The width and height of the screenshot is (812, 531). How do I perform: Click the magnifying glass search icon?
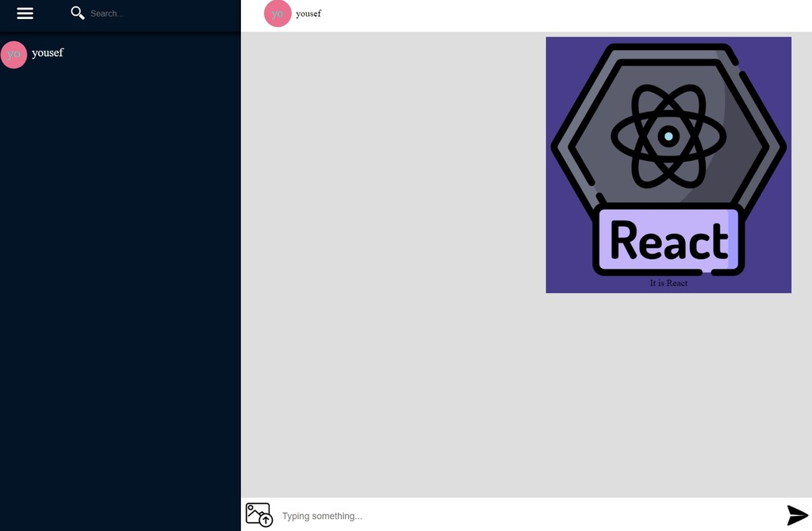(78, 13)
